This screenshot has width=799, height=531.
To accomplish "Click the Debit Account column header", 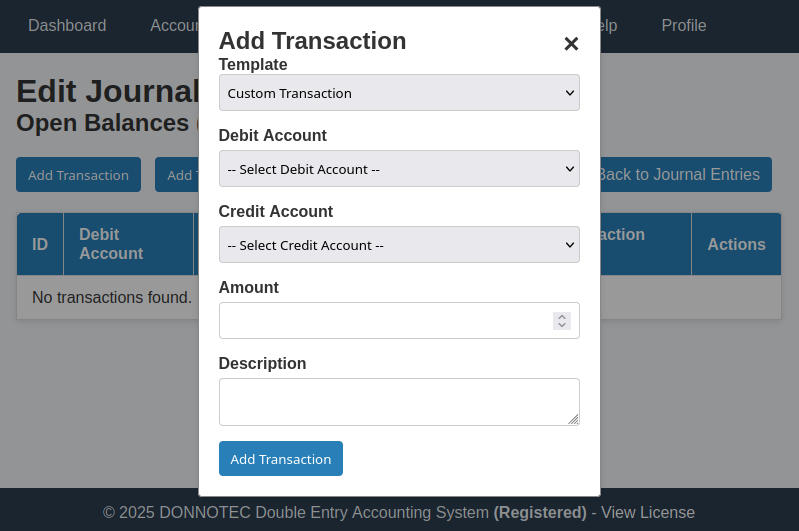I will (x=128, y=244).
